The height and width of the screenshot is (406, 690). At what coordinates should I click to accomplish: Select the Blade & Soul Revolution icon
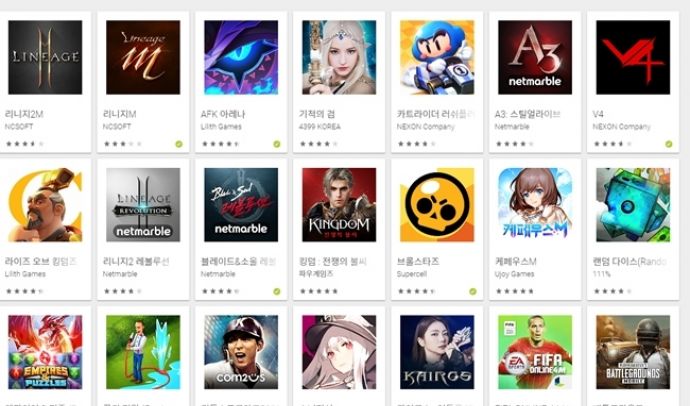tap(241, 205)
